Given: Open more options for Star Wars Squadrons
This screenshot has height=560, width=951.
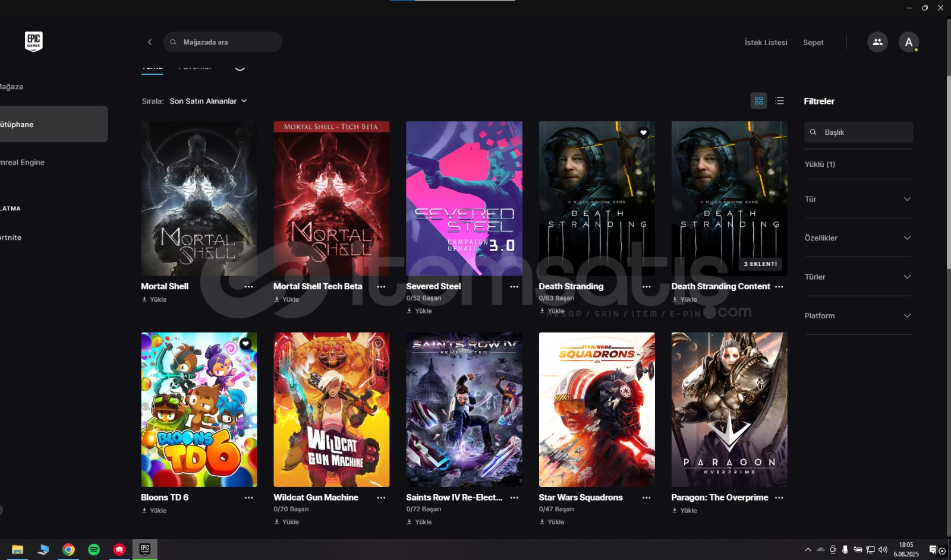Looking at the screenshot, I should point(647,498).
